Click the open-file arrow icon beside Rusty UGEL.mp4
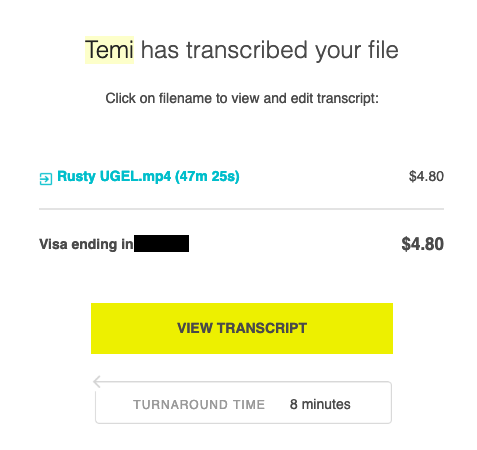This screenshot has height=450, width=477. coord(46,179)
